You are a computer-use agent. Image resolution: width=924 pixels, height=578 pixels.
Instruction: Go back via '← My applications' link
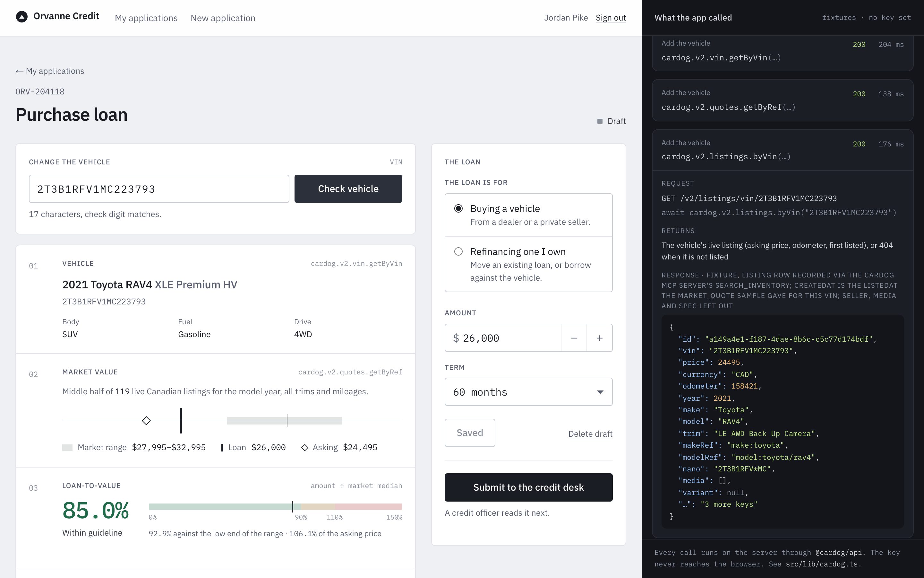click(x=50, y=71)
